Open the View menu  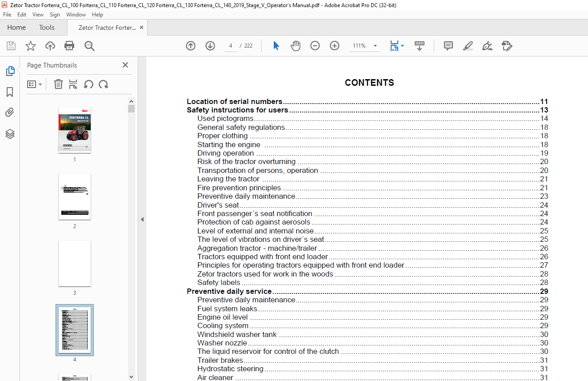[x=38, y=15]
